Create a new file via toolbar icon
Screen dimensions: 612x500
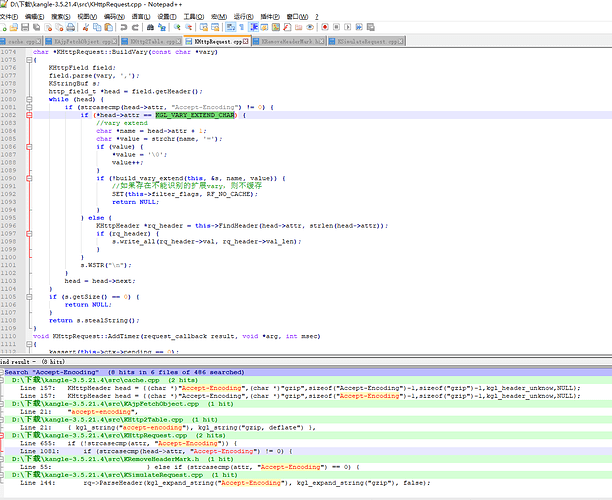click(x=4, y=27)
